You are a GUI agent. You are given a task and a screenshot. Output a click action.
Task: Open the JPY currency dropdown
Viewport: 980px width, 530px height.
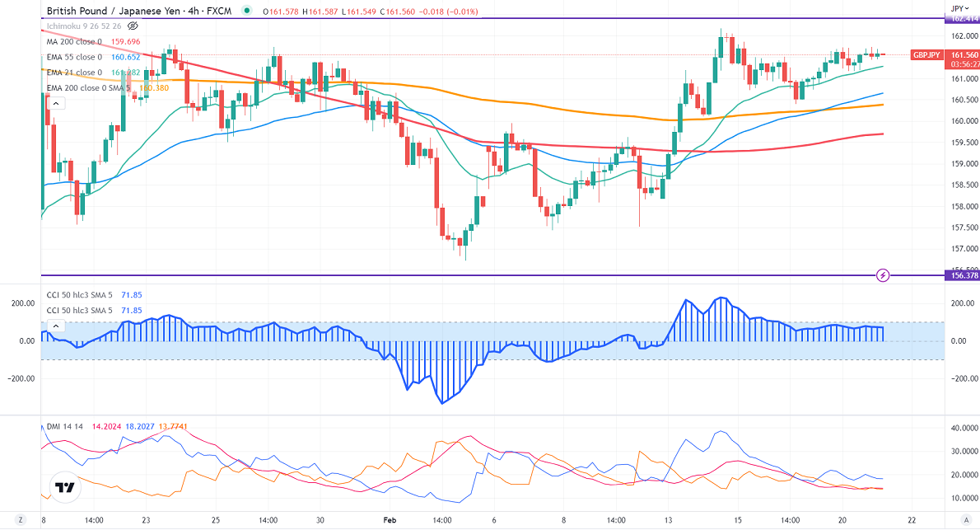pyautogui.click(x=960, y=7)
